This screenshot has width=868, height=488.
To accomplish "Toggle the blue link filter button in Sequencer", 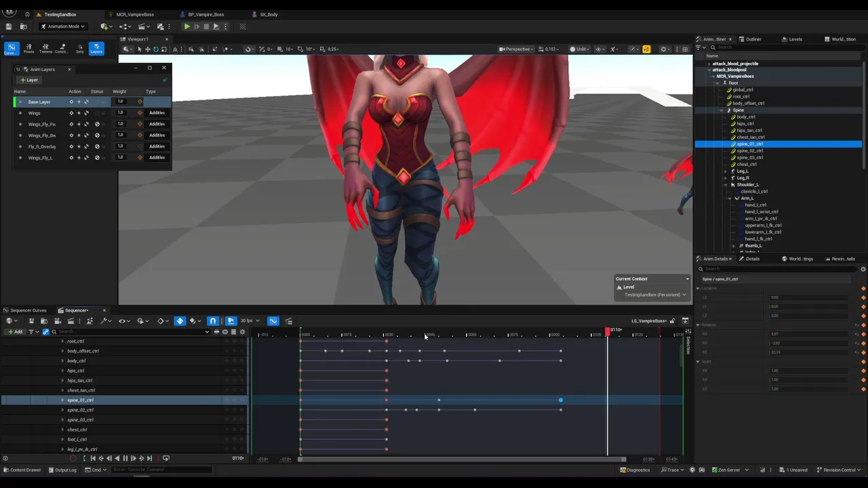I will click(45, 332).
